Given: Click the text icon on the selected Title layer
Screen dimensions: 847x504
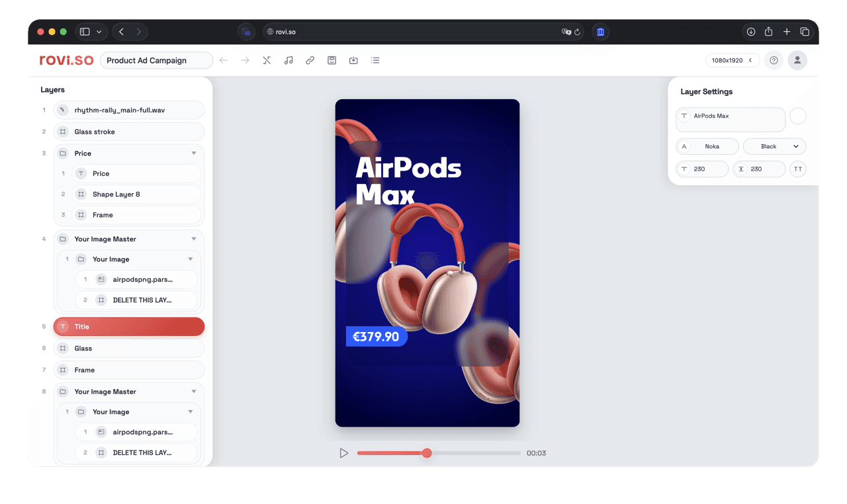Looking at the screenshot, I should tap(63, 327).
